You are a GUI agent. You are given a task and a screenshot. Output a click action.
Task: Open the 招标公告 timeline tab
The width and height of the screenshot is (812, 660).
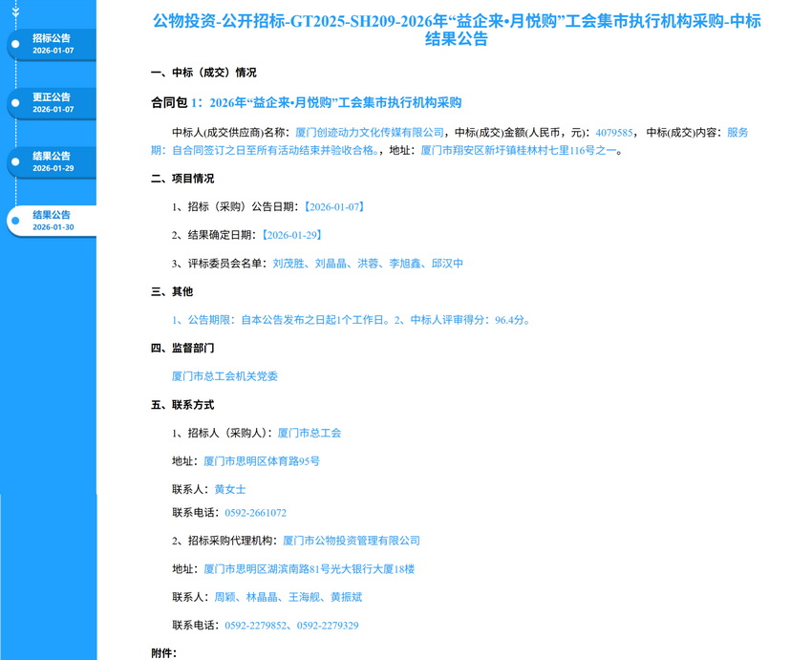point(53,44)
